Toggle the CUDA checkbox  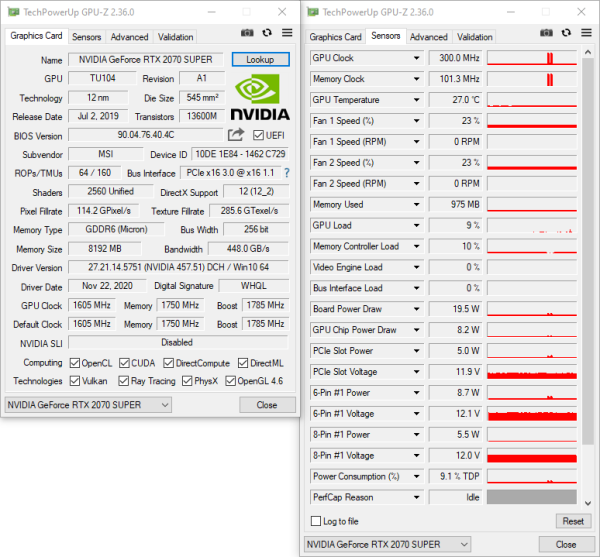(x=124, y=363)
